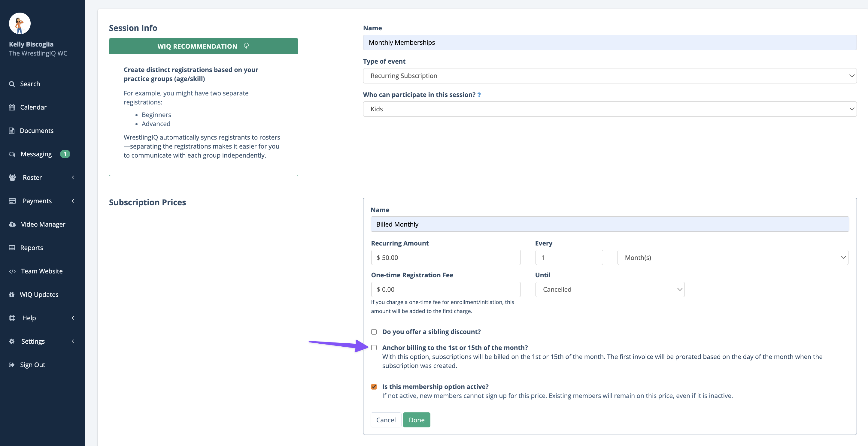This screenshot has height=446, width=868.
Task: Click the session Name field Monthly Memberships
Action: coord(610,42)
